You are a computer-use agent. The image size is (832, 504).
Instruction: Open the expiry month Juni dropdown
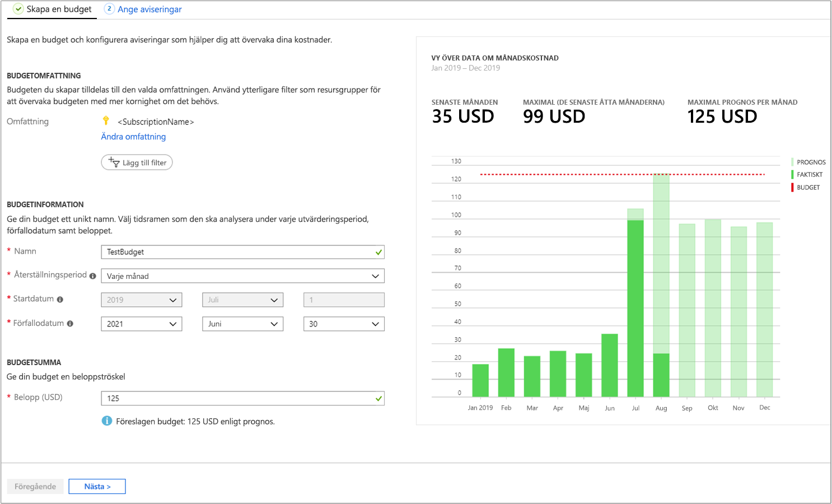[242, 324]
